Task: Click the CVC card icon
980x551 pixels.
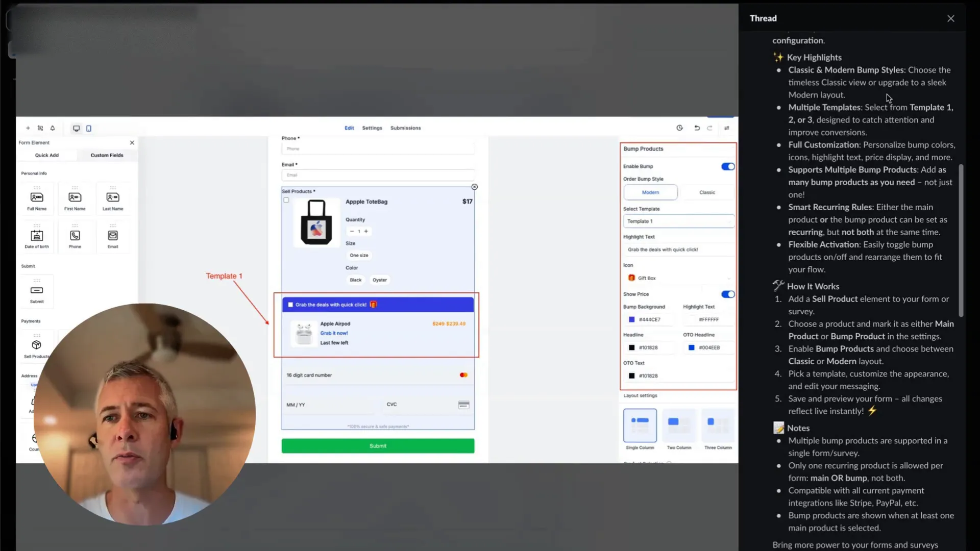Action: [x=463, y=405]
